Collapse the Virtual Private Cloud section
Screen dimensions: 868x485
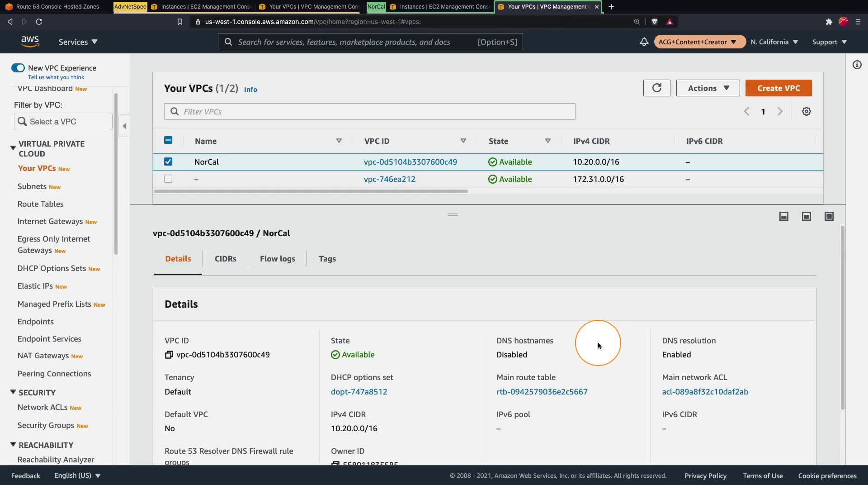click(13, 148)
